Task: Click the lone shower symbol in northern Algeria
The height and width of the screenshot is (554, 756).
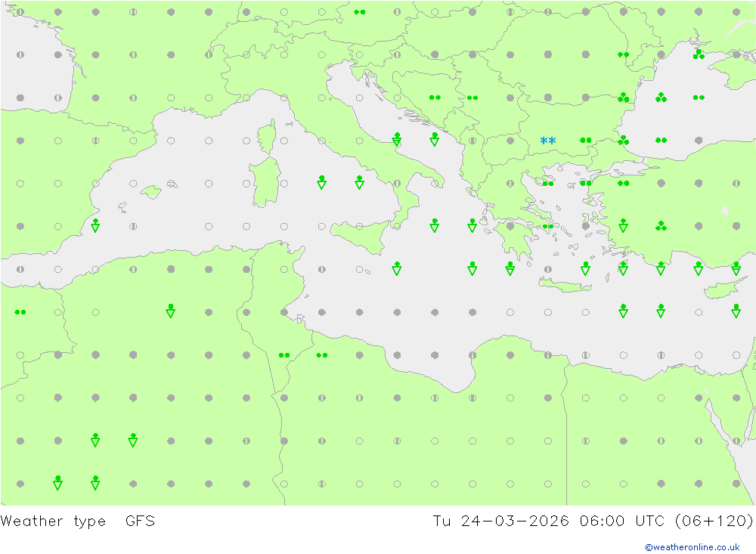Action: click(x=170, y=311)
